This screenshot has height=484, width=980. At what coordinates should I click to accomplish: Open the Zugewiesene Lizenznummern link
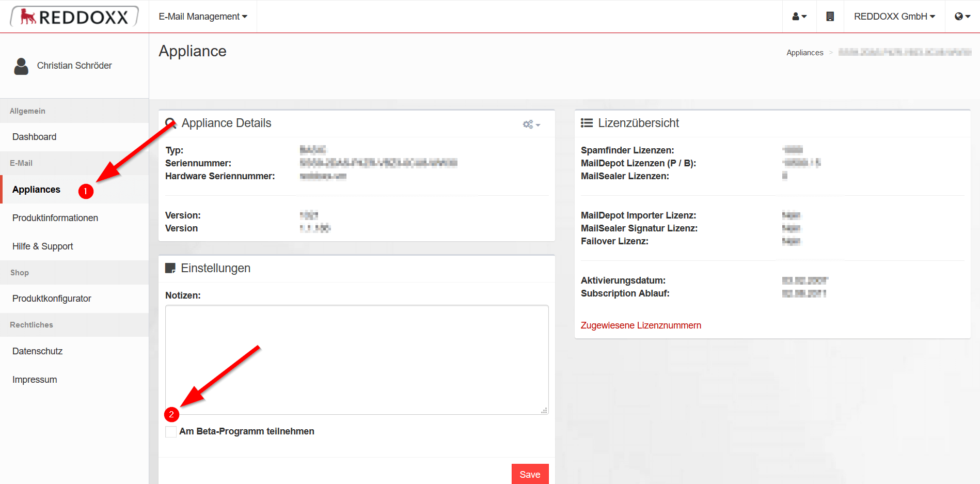(640, 325)
